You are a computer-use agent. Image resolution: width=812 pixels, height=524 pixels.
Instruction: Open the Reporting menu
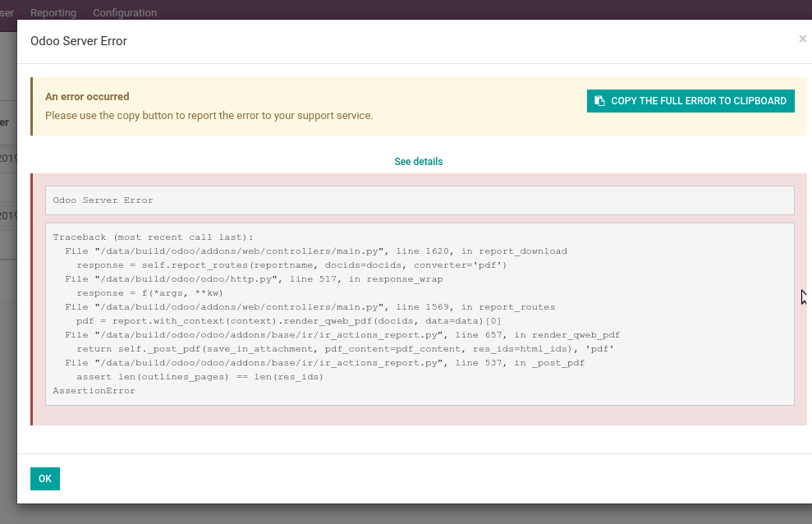[53, 13]
